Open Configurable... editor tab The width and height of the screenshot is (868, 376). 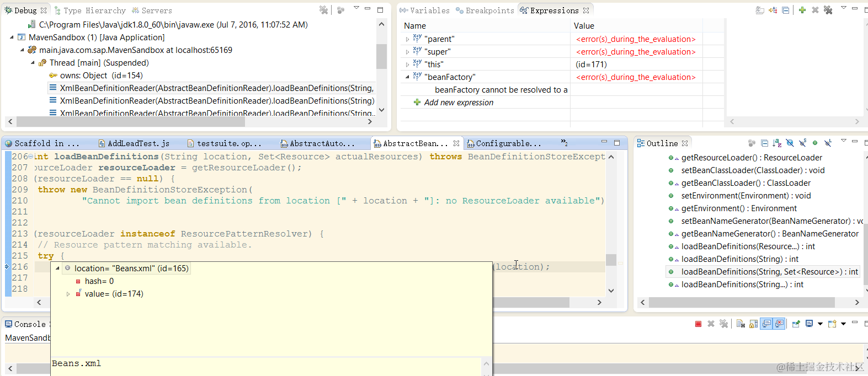(504, 143)
